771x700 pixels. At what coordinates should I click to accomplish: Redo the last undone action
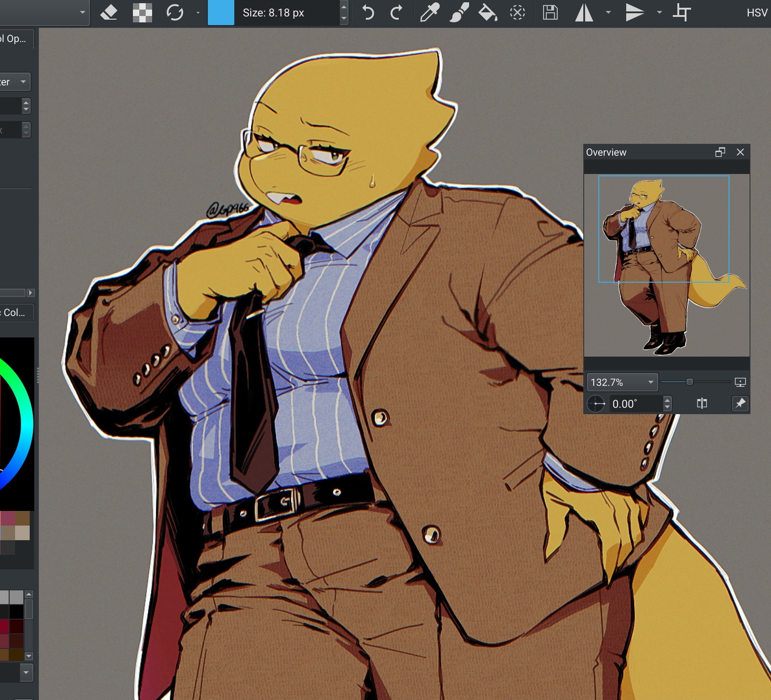[396, 13]
